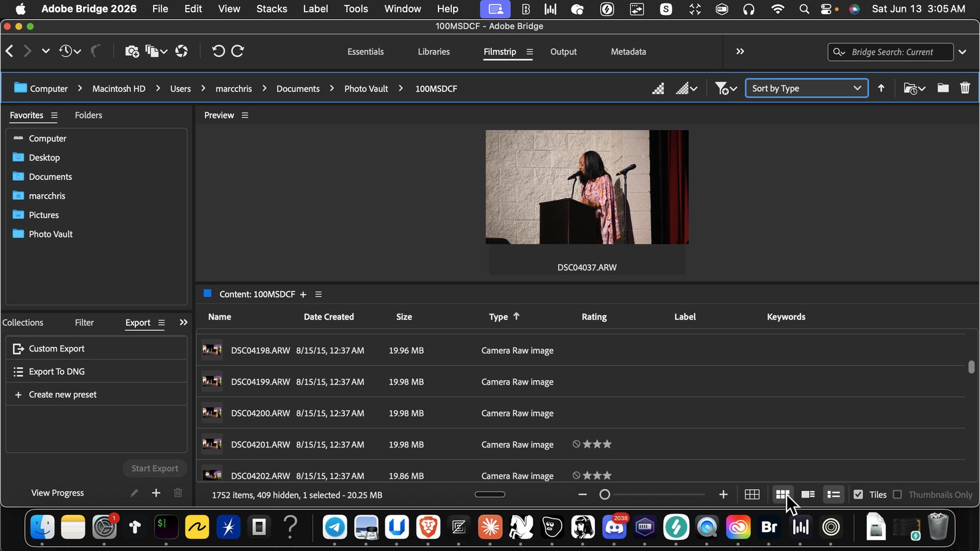Screen dimensions: 980x551
Task: Rotate 90 degrees clockwise
Action: (238, 51)
